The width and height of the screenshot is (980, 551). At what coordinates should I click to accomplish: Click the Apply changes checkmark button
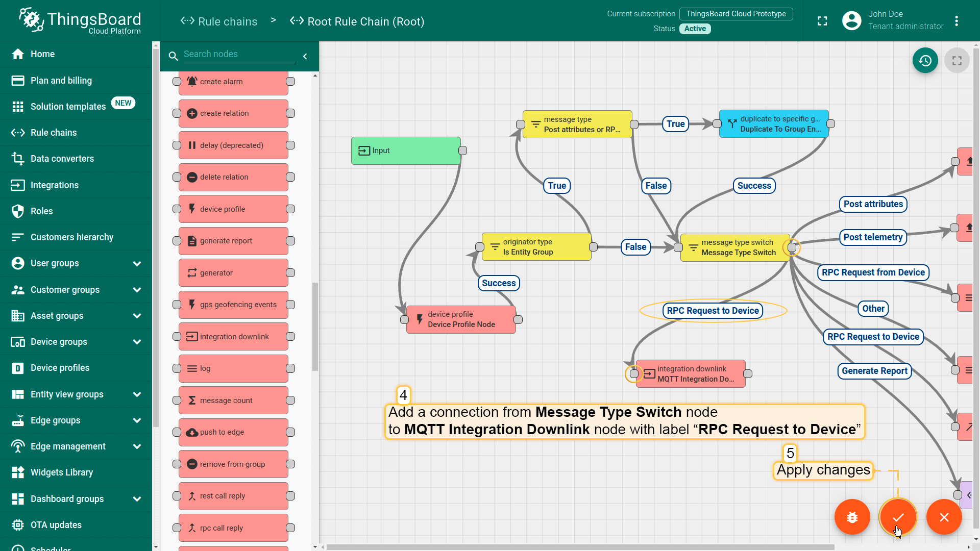(x=898, y=517)
